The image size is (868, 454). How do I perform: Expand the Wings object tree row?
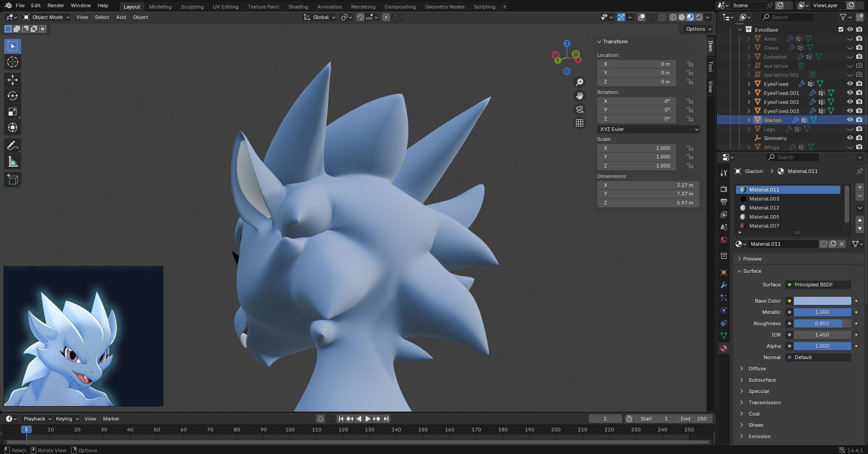coord(749,147)
